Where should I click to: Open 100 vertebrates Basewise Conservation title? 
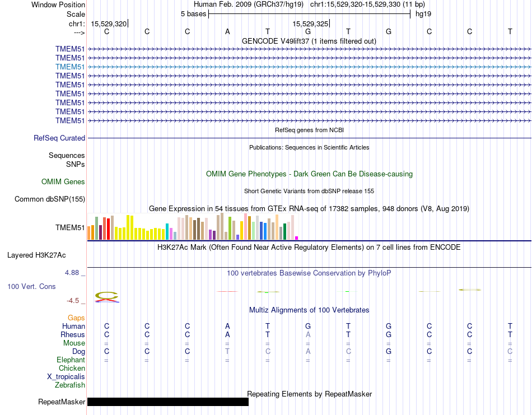[309, 273]
